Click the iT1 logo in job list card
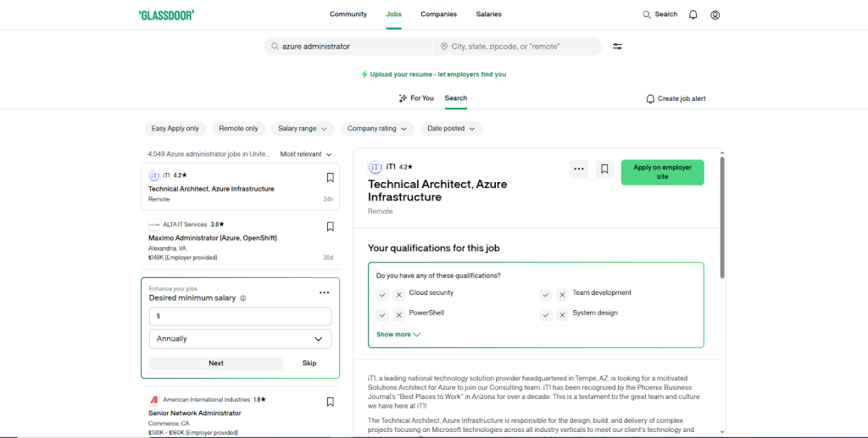The width and height of the screenshot is (868, 438). [x=154, y=176]
